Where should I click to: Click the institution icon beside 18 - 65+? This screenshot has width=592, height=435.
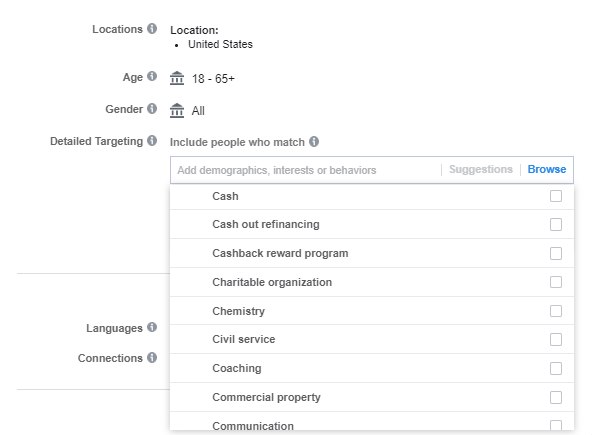click(x=177, y=78)
